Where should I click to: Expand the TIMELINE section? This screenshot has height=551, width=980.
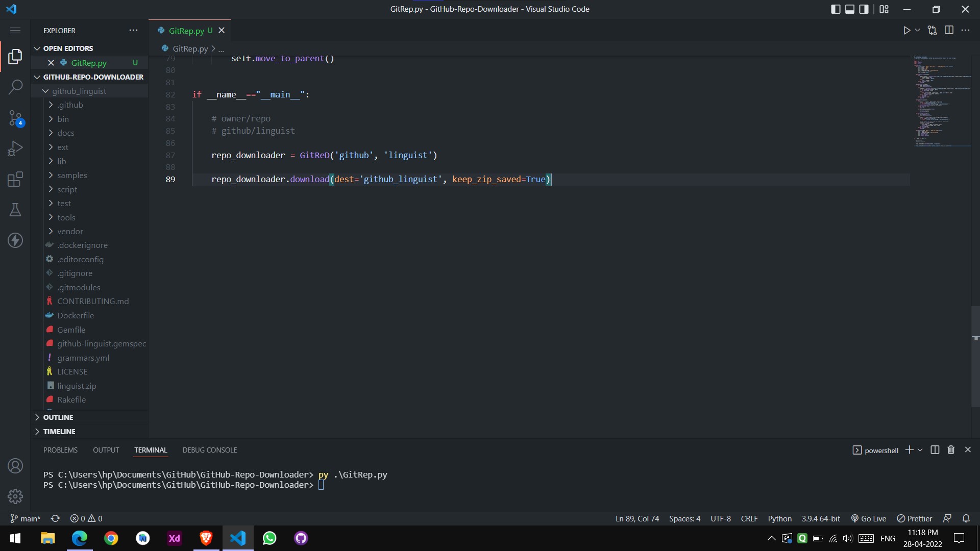tap(89, 432)
